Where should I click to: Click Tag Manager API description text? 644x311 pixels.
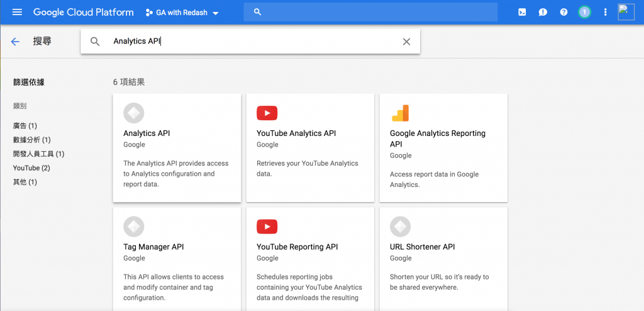tap(174, 287)
